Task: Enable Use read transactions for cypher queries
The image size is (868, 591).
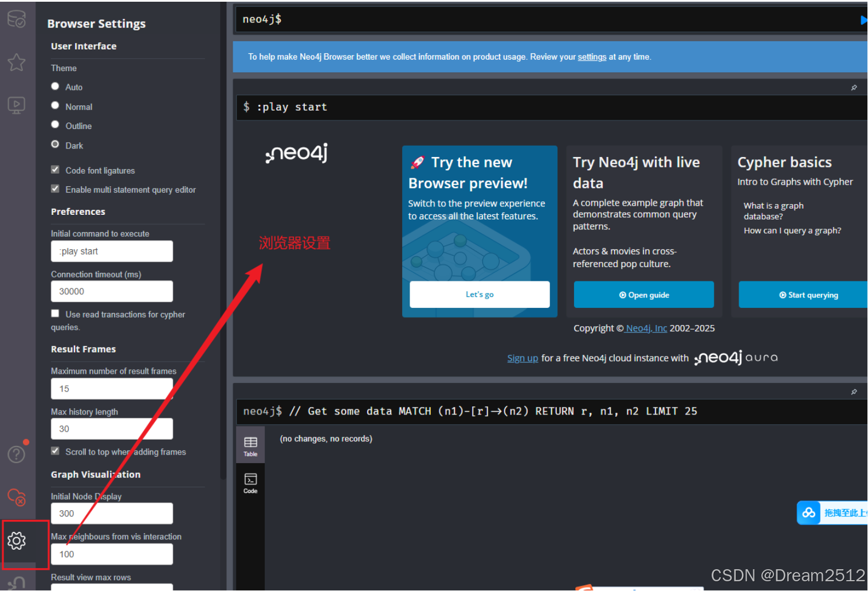Action: (55, 314)
